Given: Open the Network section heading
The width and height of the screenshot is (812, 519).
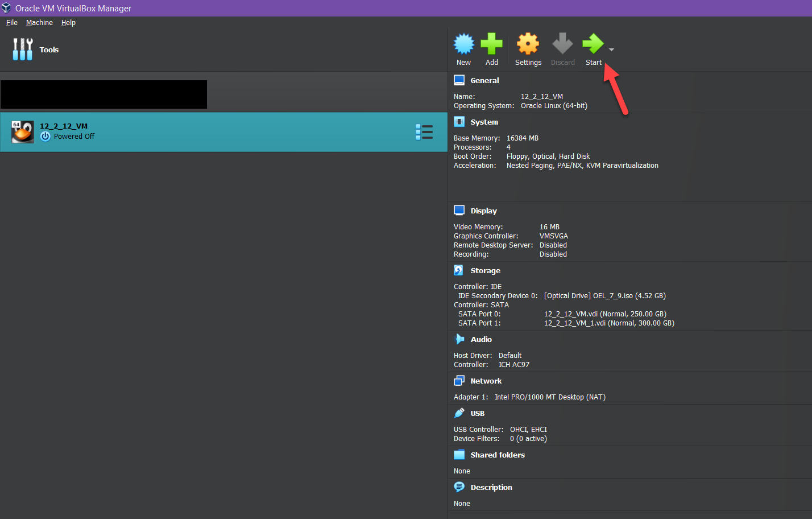Looking at the screenshot, I should coord(486,381).
